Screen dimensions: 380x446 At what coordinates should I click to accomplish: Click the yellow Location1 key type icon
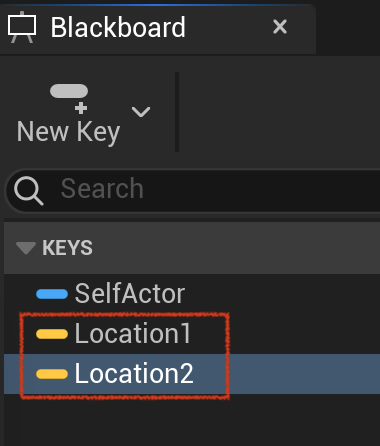[52, 334]
